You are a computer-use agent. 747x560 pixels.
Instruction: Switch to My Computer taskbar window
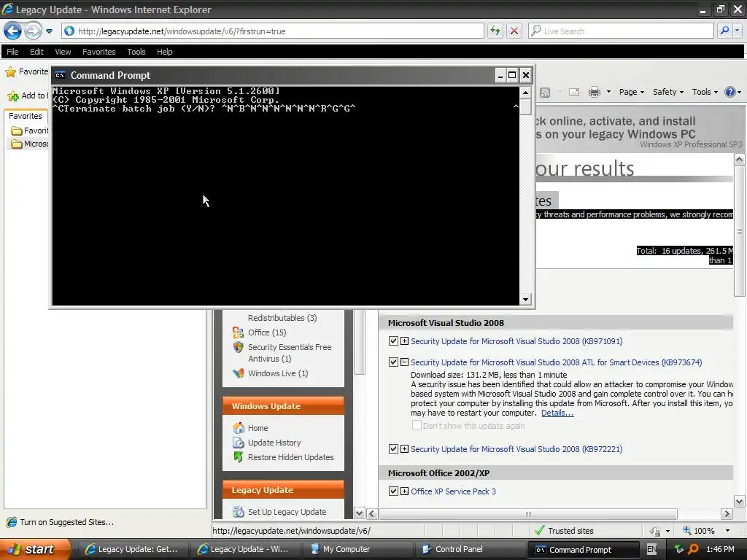359,549
